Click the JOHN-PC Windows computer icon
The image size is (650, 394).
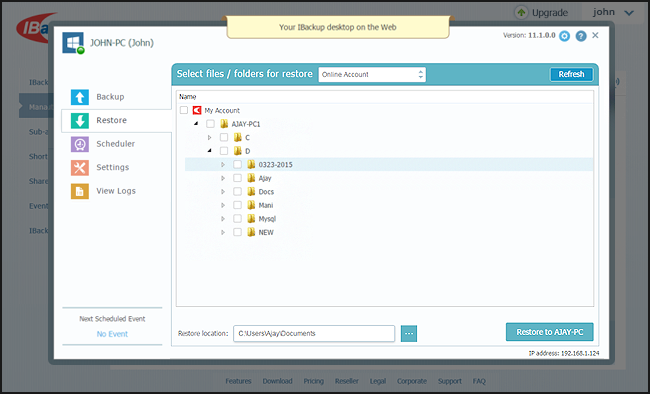pyautogui.click(x=73, y=43)
